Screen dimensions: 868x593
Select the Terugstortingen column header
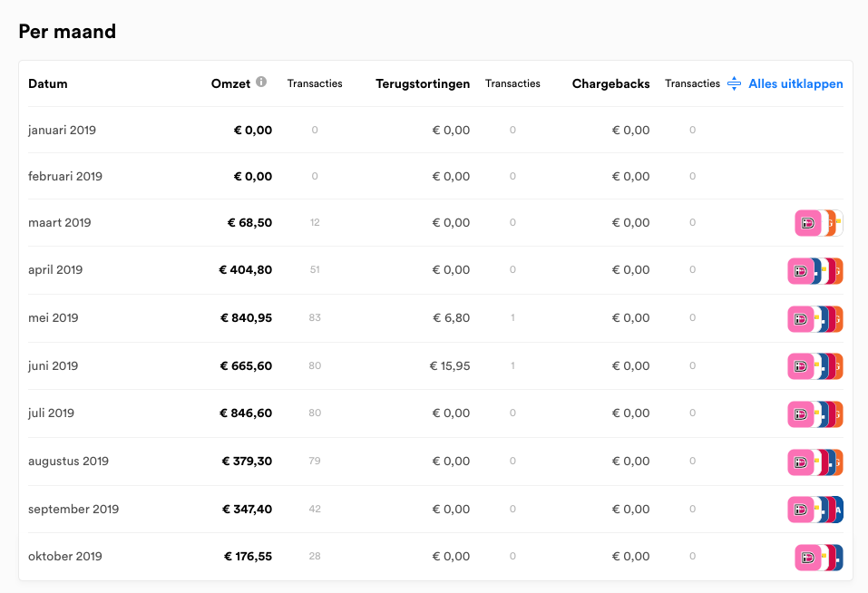pos(423,83)
